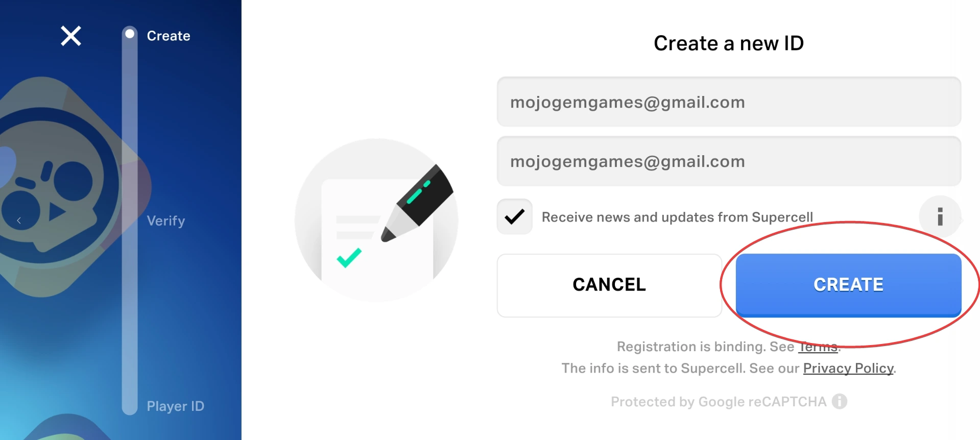Viewport: 980px width, 440px height.
Task: Click the pen and paper illustration
Action: point(376,220)
